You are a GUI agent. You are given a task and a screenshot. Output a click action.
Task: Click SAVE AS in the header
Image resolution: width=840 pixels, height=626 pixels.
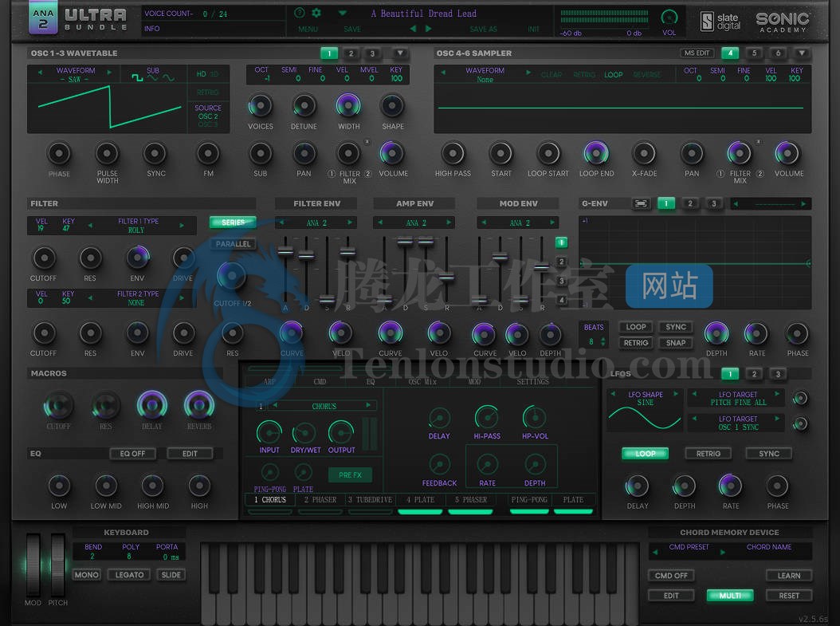[x=483, y=29]
